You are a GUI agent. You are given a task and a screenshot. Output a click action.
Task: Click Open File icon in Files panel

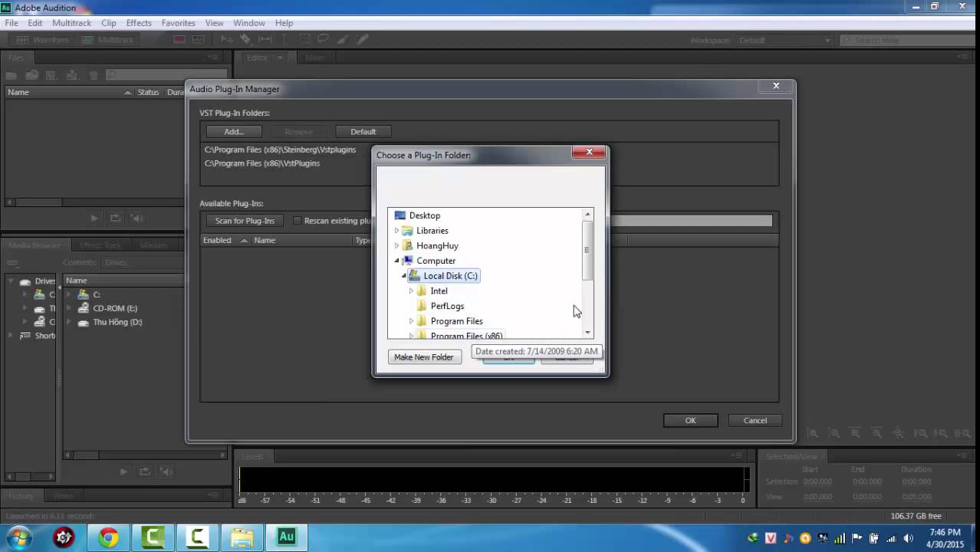12,75
